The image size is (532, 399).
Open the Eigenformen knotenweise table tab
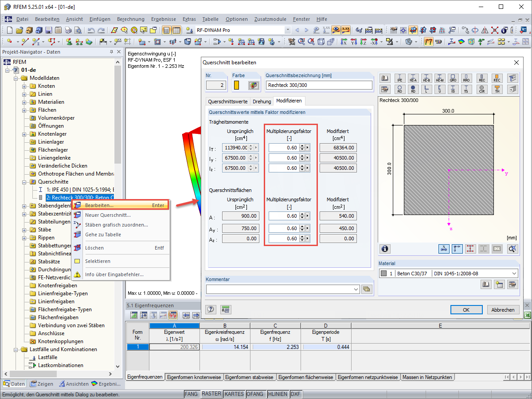(x=194, y=377)
